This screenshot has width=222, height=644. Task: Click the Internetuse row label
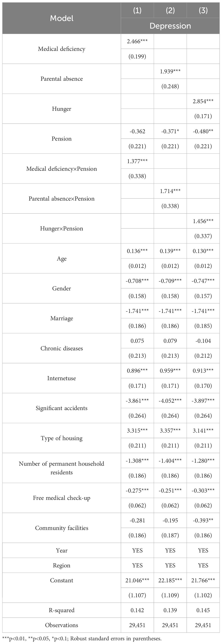(x=62, y=378)
